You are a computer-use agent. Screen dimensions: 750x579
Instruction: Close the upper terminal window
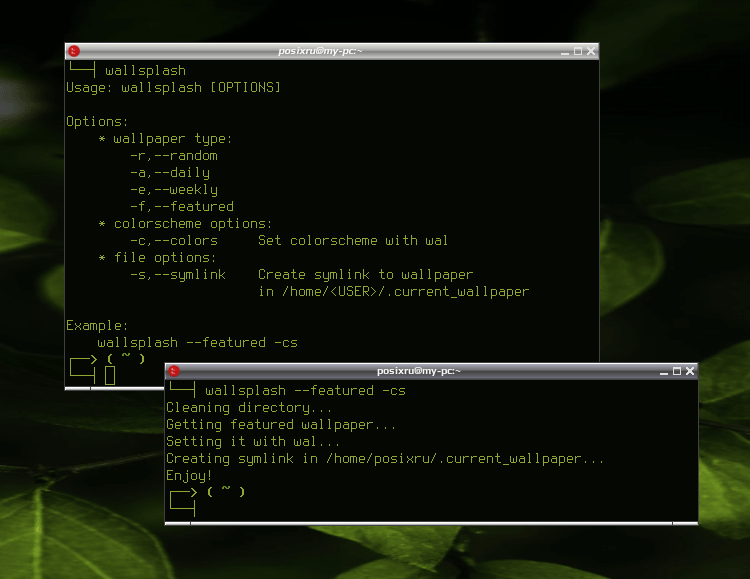591,51
